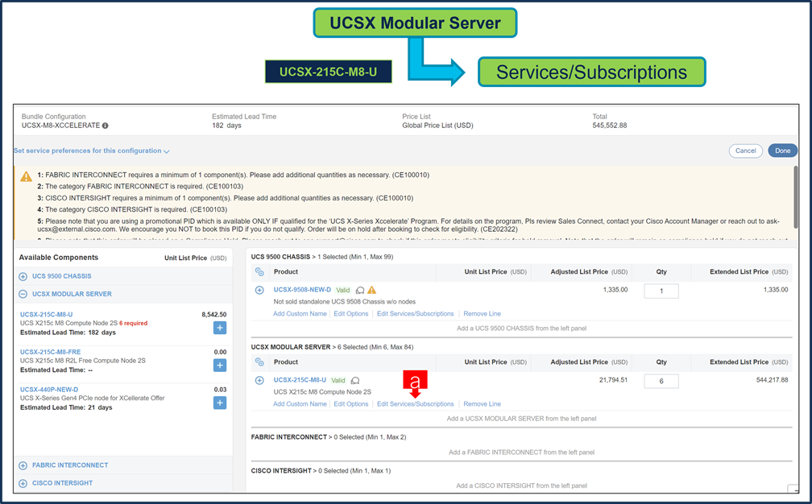
Task: Click the adjusted list price 21,794.51
Action: point(613,380)
